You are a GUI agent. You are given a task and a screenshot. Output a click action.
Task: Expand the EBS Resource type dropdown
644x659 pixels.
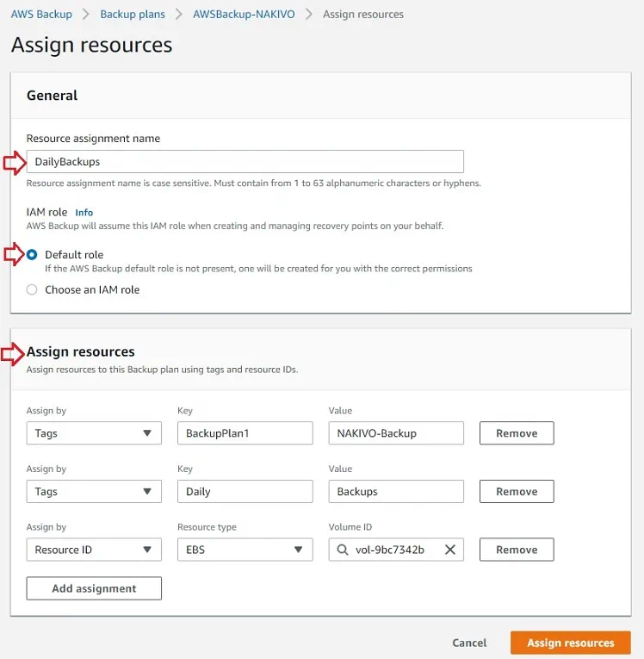[x=245, y=550]
